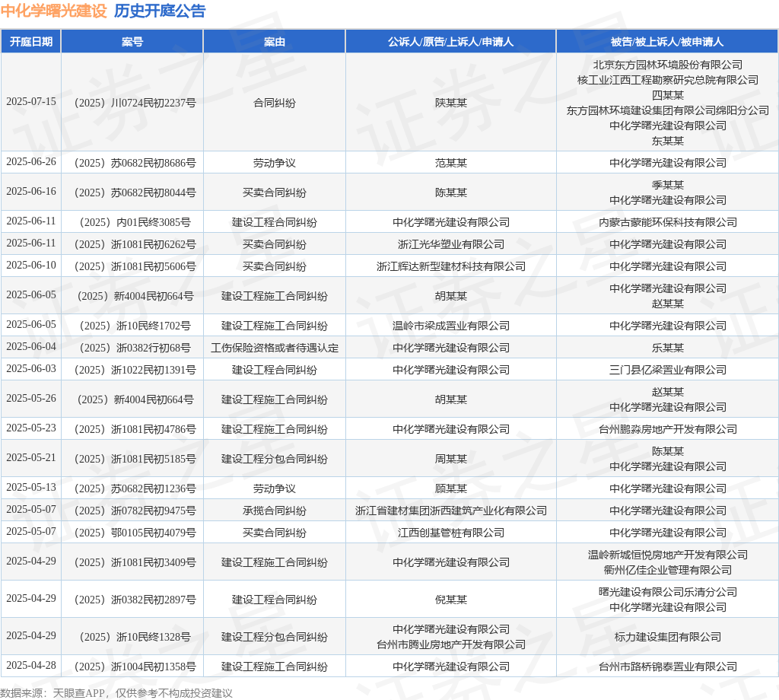Click 东方园林环境建设集团有限公司绵阳分公司
The image size is (779, 700).
coord(668,110)
